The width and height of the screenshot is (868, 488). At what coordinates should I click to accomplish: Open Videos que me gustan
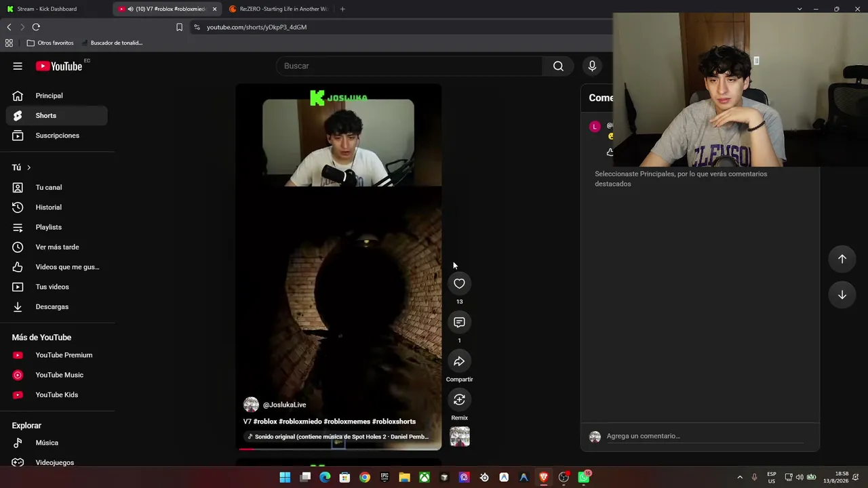click(x=57, y=267)
